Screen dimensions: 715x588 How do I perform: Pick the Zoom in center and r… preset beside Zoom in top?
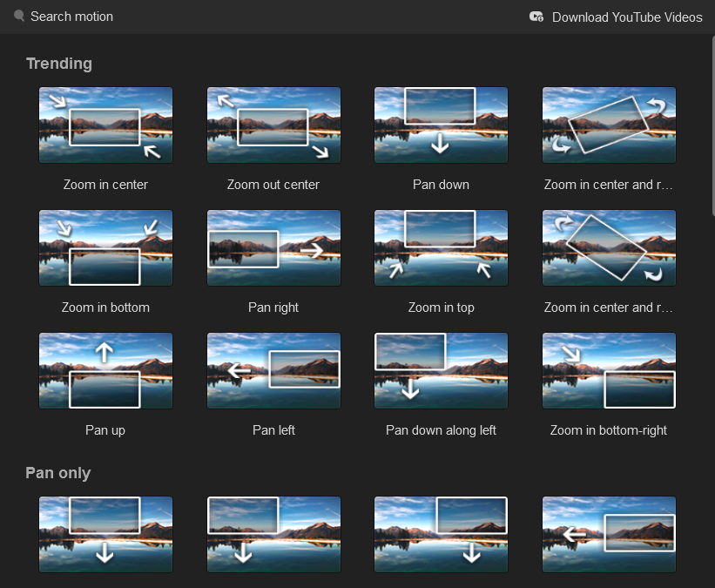pyautogui.click(x=609, y=247)
